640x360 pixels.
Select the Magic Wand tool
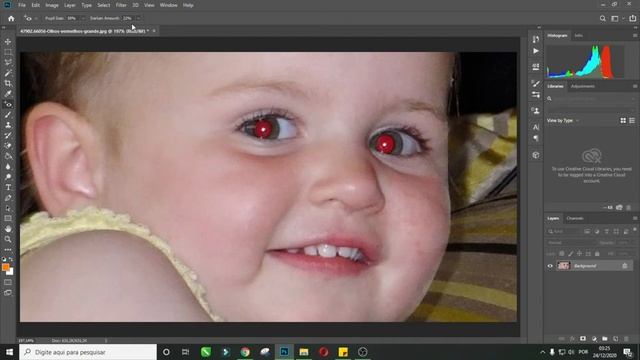[x=8, y=73]
